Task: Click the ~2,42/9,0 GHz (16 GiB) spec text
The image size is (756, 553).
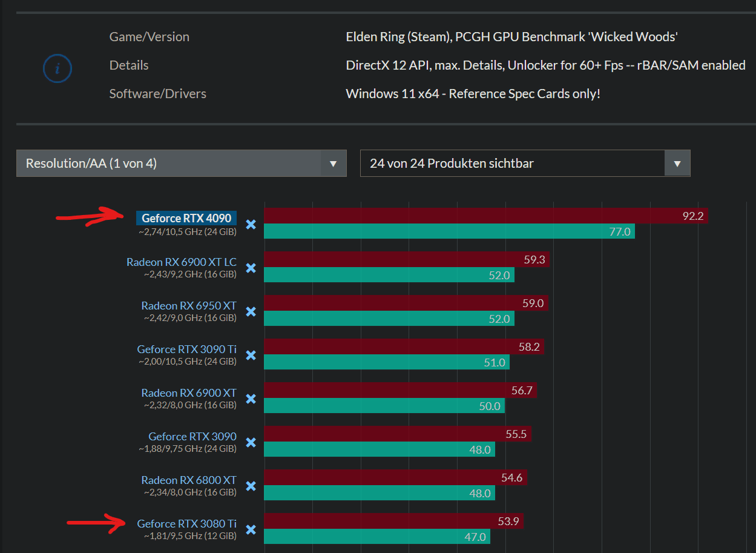Action: [x=190, y=318]
